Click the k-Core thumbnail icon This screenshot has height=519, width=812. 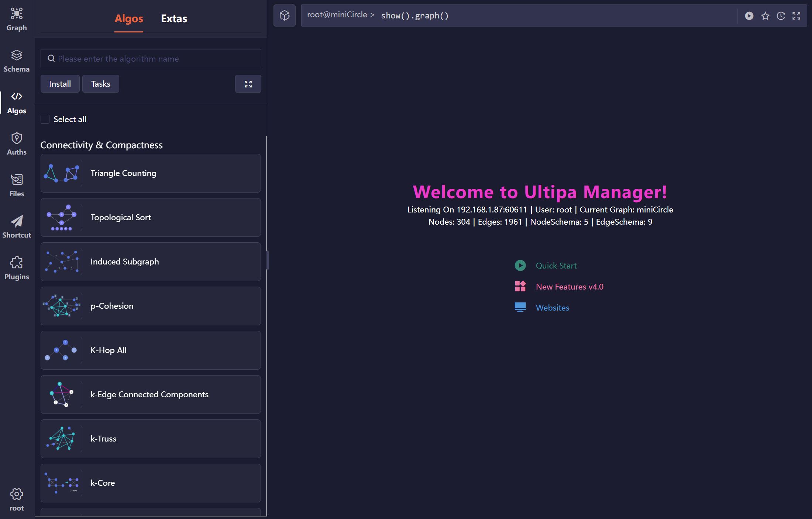62,483
